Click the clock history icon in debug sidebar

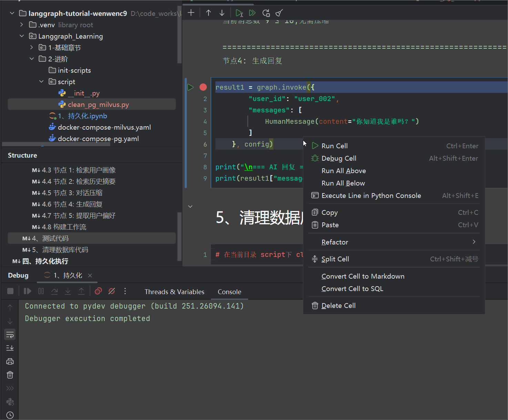coord(10,415)
